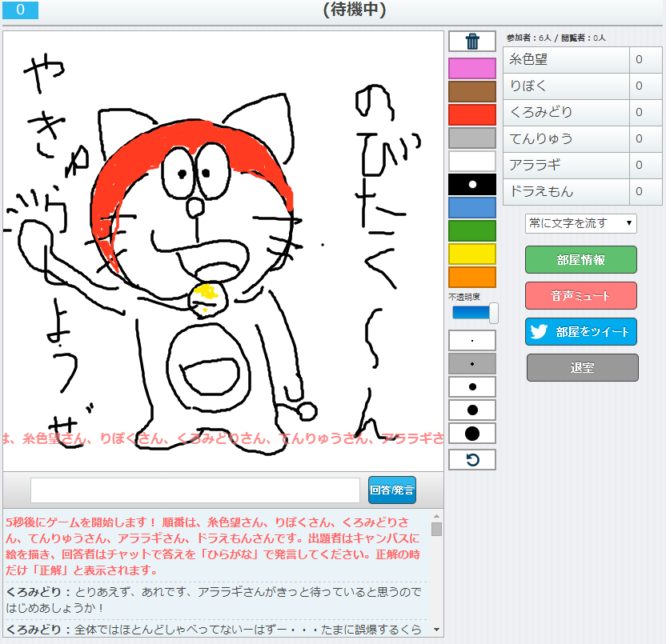This screenshot has width=666, height=644.
Task: Click the red 5秒後にゲームを開始します system message
Action: [x=213, y=546]
